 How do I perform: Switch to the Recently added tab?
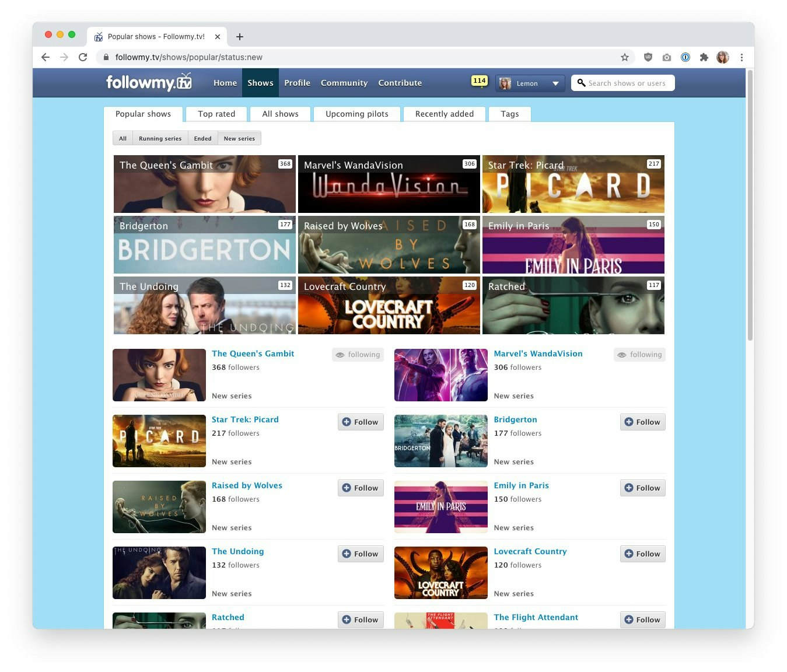(445, 114)
